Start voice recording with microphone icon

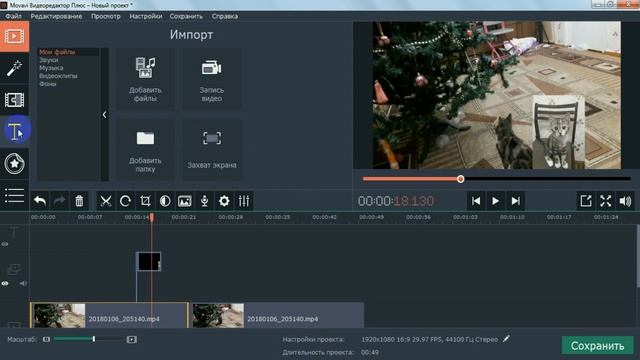point(204,201)
